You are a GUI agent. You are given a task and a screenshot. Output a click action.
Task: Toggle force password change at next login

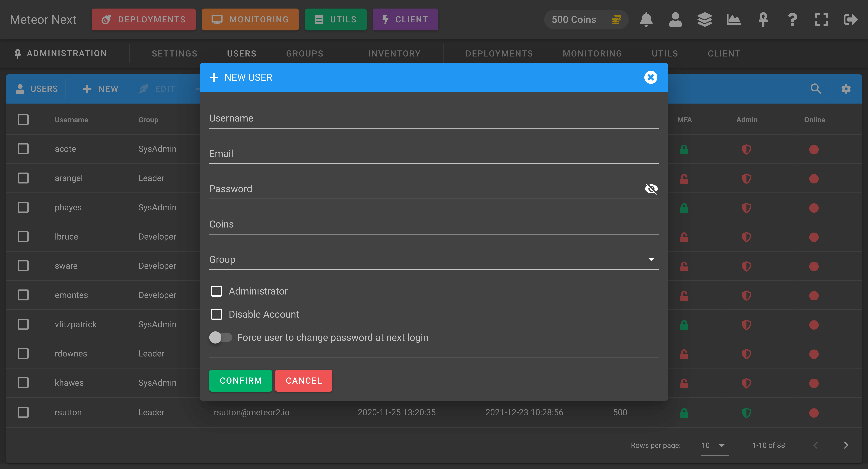click(221, 337)
